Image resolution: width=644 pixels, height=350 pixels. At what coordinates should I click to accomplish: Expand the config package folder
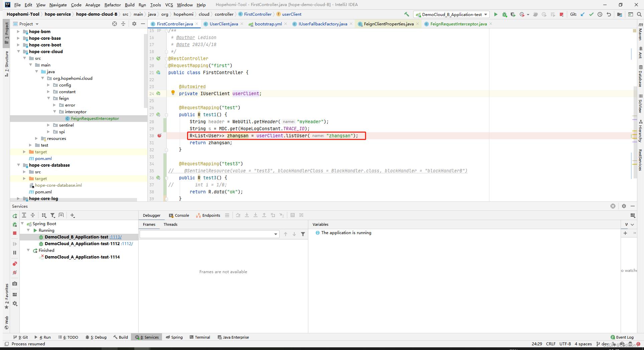(48, 85)
